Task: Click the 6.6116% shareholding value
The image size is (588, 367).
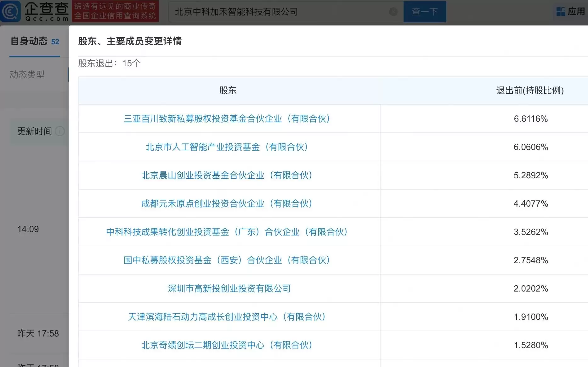Action: pos(531,119)
